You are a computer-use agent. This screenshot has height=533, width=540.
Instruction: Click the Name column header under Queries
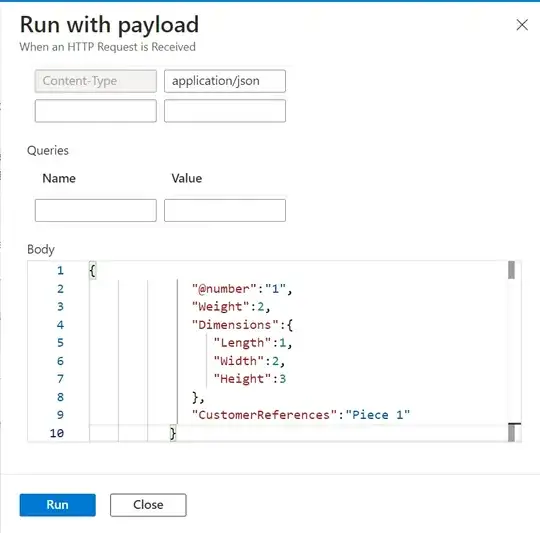click(x=59, y=178)
